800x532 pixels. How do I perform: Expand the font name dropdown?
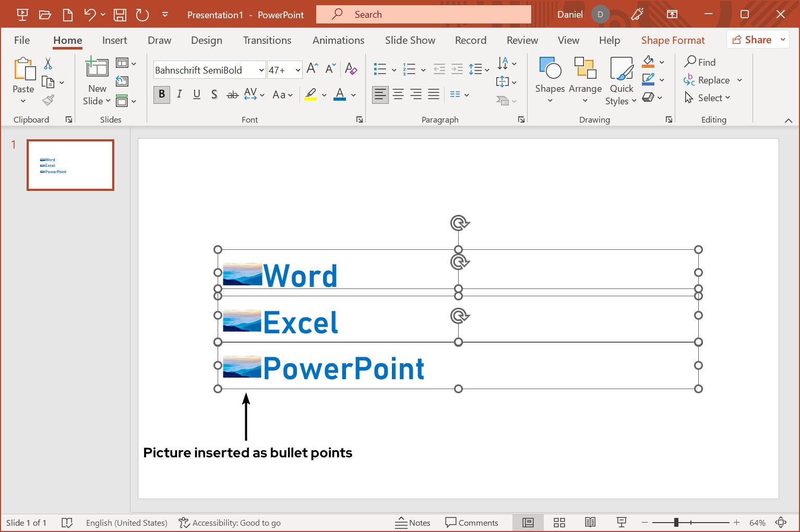tap(261, 70)
